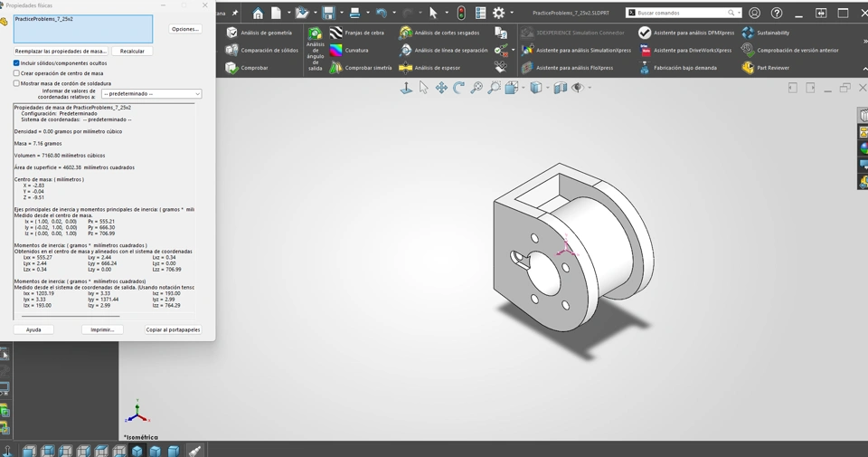The width and height of the screenshot is (868, 457).
Task: Click the rebuild traffic light icon
Action: (461, 14)
